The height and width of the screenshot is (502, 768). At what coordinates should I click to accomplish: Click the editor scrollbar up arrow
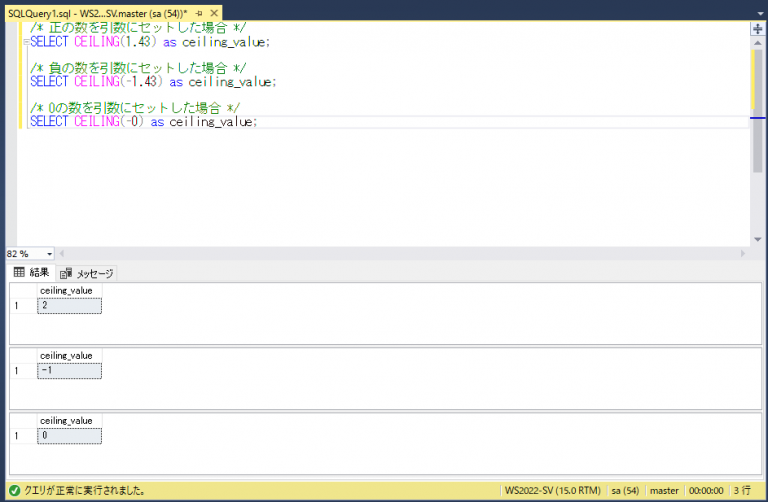pos(757,43)
